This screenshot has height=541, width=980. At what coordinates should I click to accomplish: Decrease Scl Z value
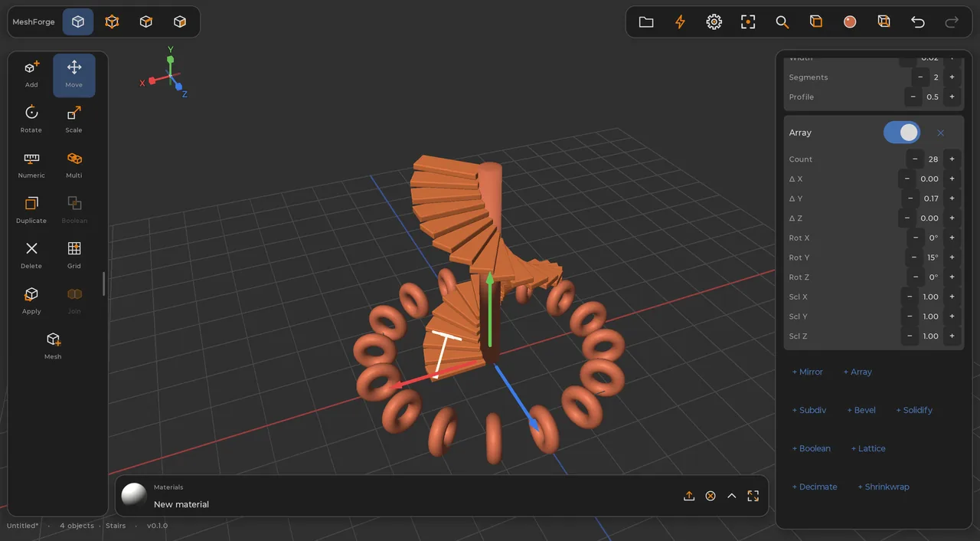pos(910,336)
